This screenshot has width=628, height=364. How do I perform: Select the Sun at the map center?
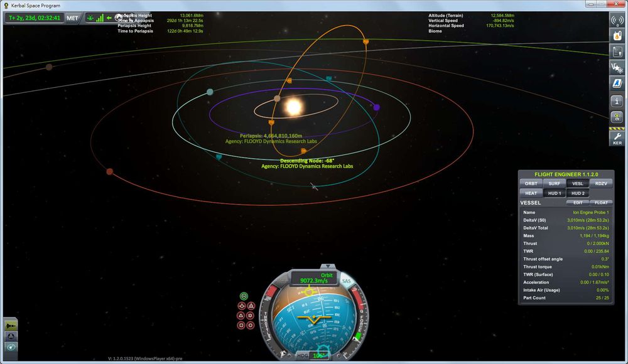(293, 107)
